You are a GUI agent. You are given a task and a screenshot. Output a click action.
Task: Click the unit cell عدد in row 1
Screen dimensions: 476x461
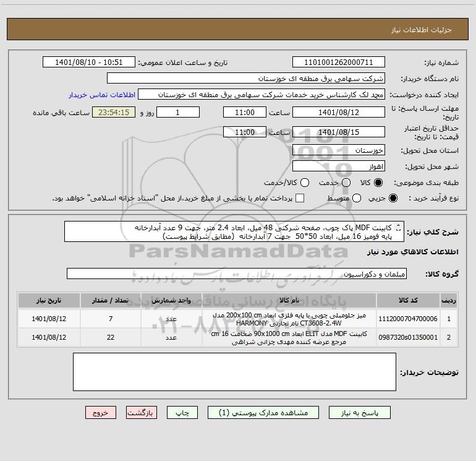click(x=171, y=319)
